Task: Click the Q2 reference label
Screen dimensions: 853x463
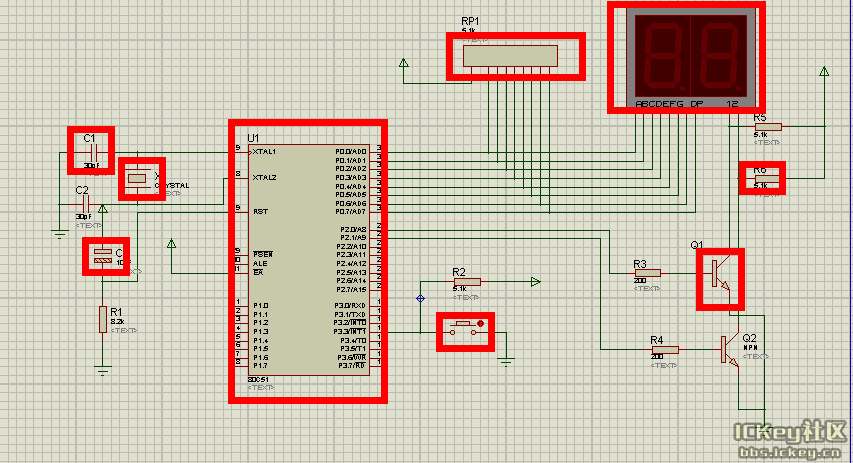Action: coord(750,338)
